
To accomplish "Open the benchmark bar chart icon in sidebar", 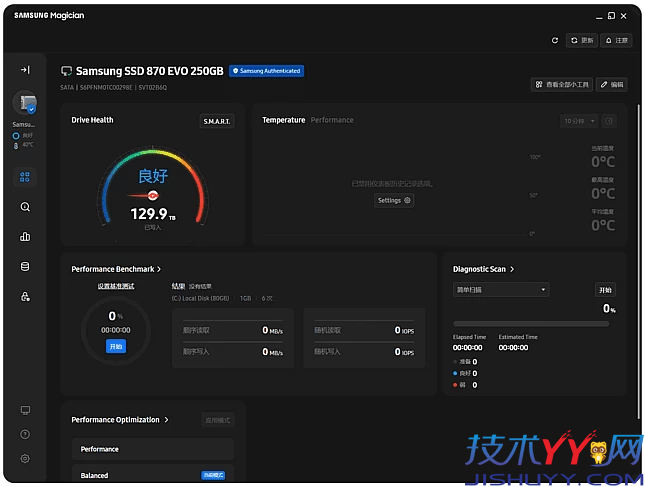I will (x=25, y=237).
